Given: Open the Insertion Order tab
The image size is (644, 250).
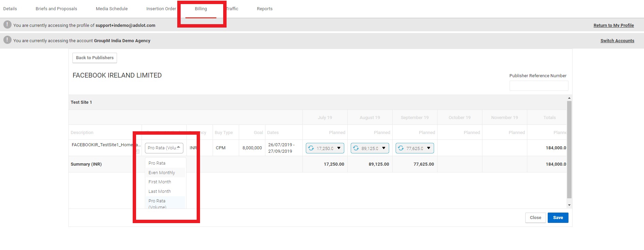Looking at the screenshot, I should pyautogui.click(x=161, y=9).
